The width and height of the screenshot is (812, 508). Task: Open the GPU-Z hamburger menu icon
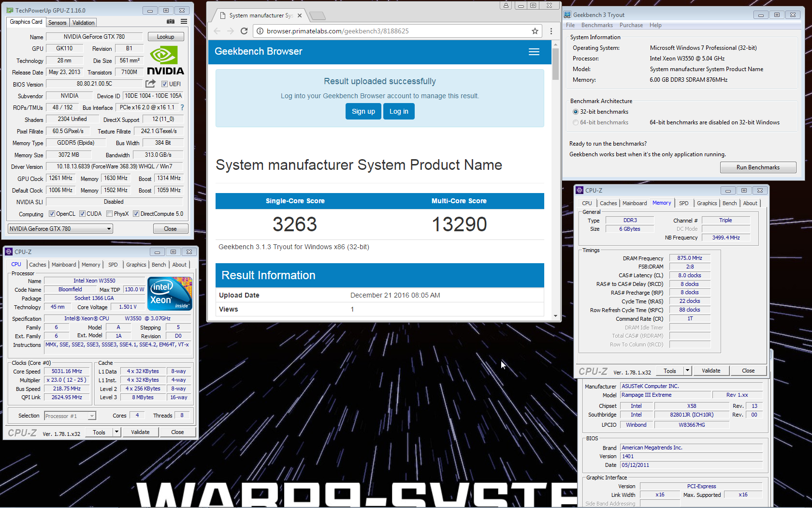184,21
